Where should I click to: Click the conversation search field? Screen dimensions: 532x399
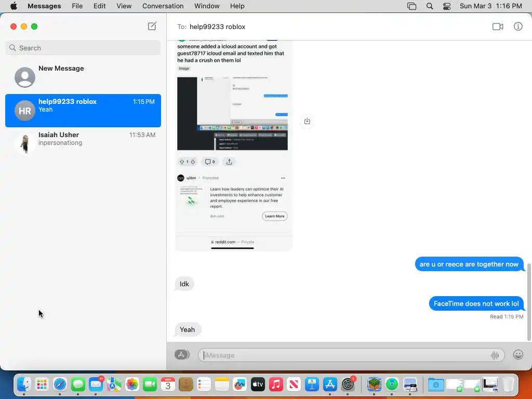click(83, 48)
